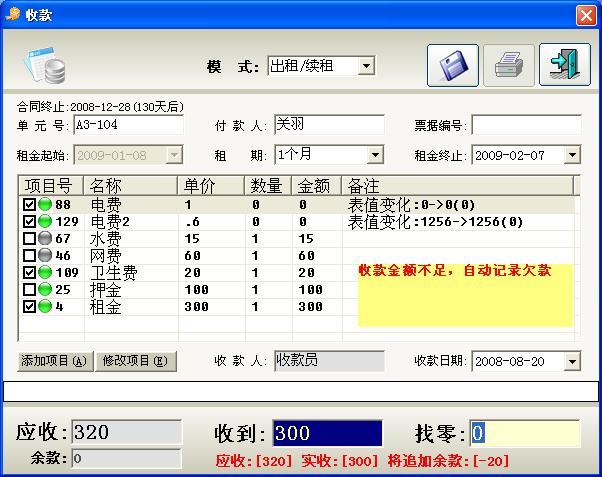Click the 找零 change field
This screenshot has height=477, width=602.
click(525, 433)
